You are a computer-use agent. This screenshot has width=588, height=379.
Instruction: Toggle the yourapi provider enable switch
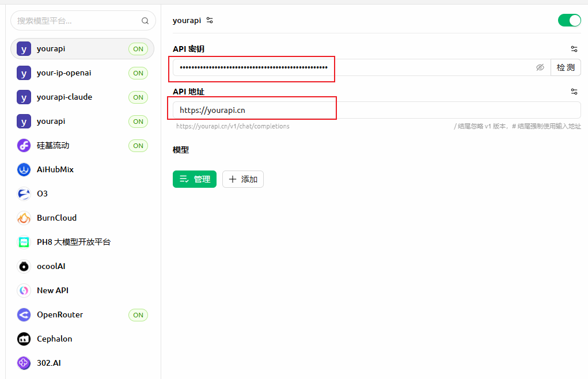[569, 20]
